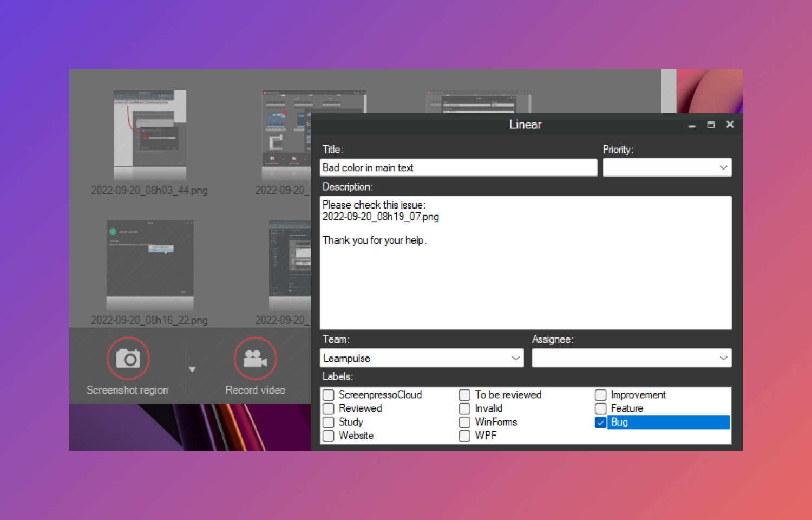Screen dimensions: 812x520
Task: Click the file name 2022-09-20_08h16_22.png
Action: [x=149, y=320]
